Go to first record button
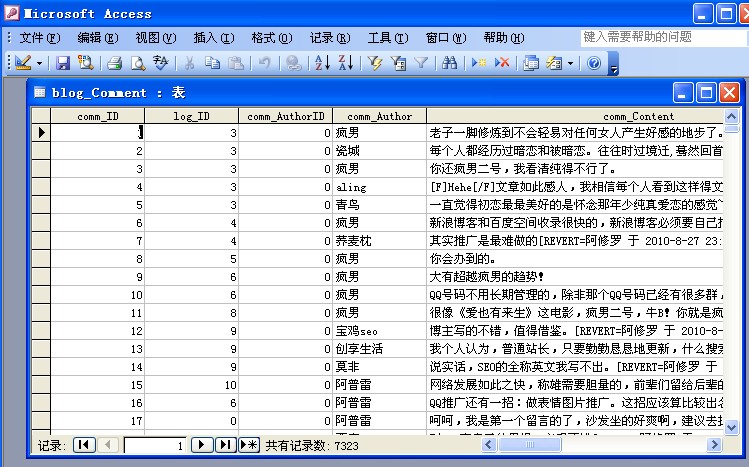This screenshot has height=467, width=749. coord(84,445)
